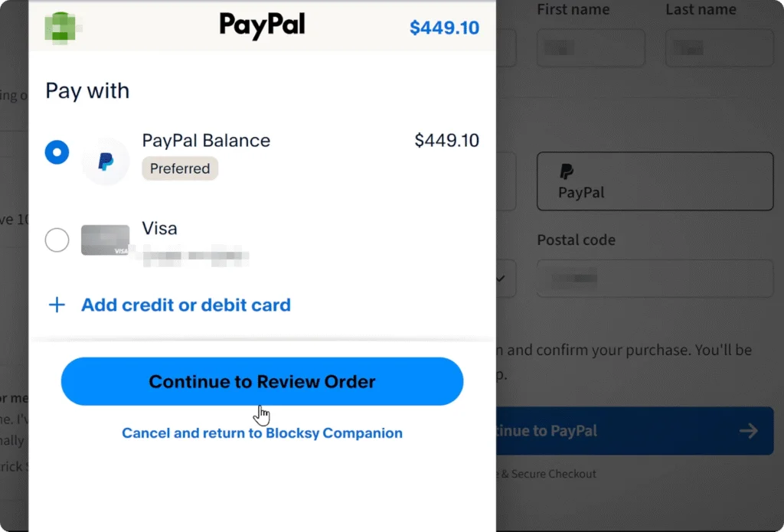Viewport: 784px width, 532px height.
Task: Select the PayPal Balance radio button
Action: coord(57,152)
